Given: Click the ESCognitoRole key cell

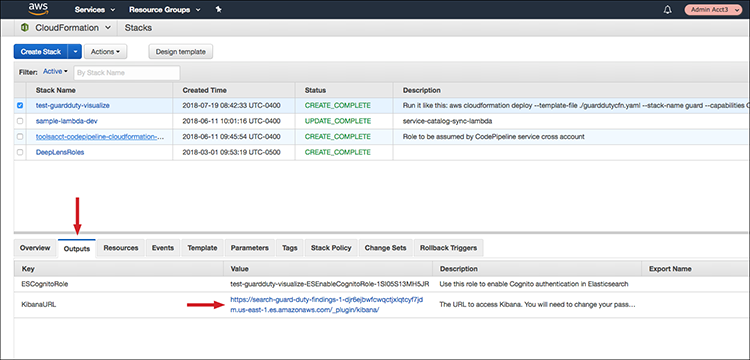Looking at the screenshot, I should 45,284.
